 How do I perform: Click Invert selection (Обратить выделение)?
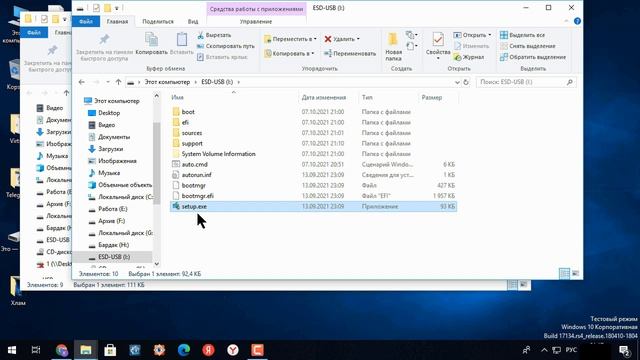coord(533,57)
